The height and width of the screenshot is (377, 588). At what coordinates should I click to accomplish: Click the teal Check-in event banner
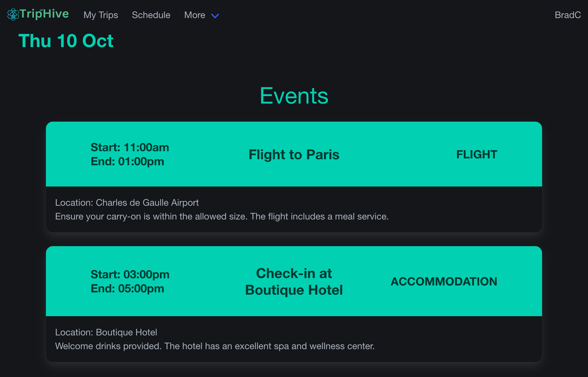(x=294, y=281)
